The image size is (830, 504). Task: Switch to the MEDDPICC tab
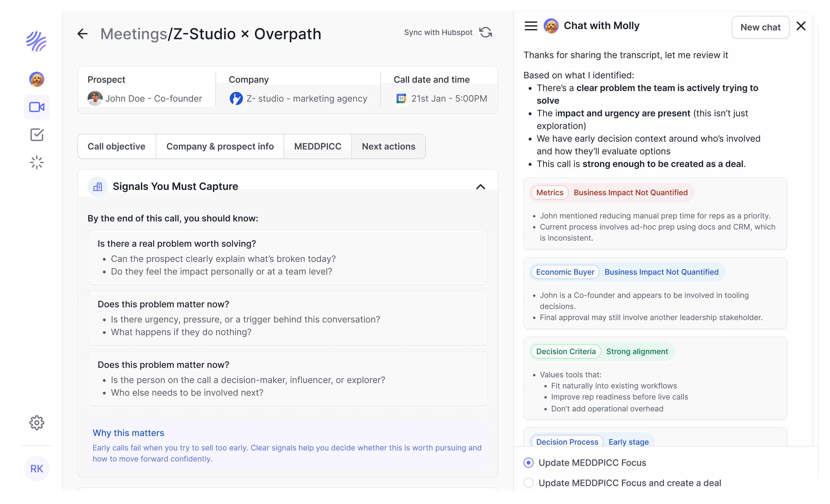(317, 146)
